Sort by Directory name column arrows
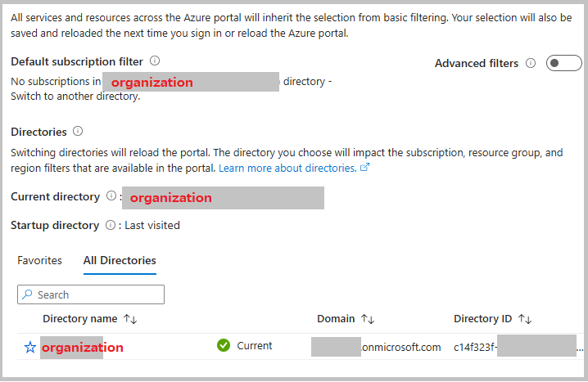This screenshot has height=382, width=588. (x=130, y=319)
